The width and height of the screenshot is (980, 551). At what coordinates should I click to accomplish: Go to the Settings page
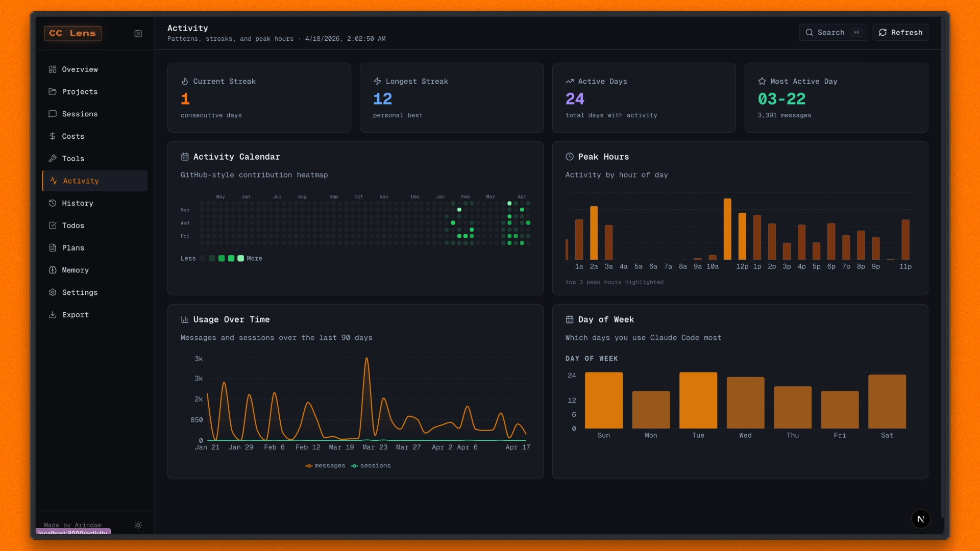coord(80,293)
